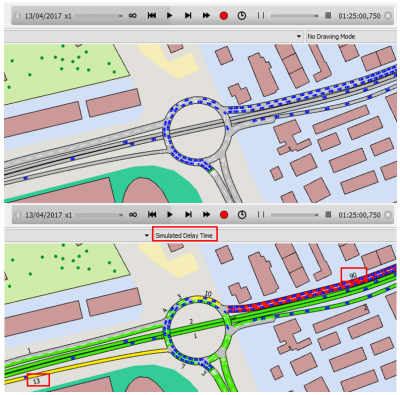Click the speed slider next to the x1 label in the top bar
Viewport: 400px width, 395px height.
pos(99,16)
